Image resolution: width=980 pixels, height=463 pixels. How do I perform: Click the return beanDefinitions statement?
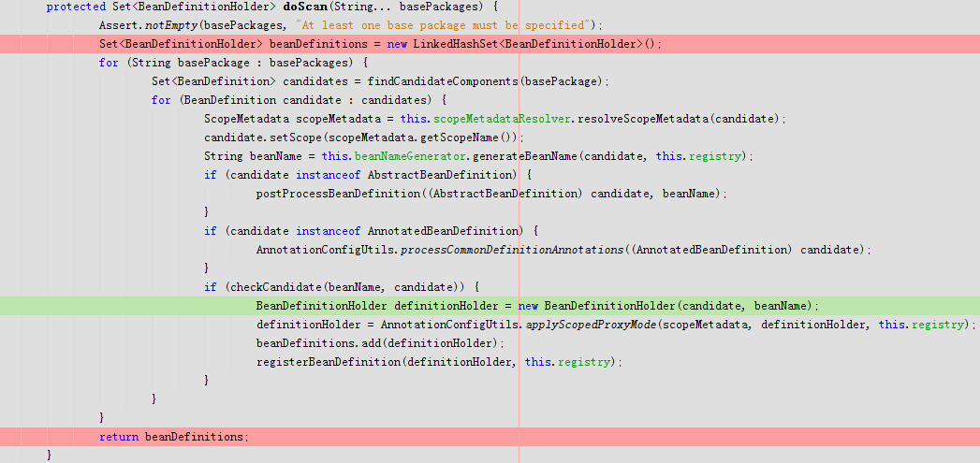pyautogui.click(x=174, y=437)
